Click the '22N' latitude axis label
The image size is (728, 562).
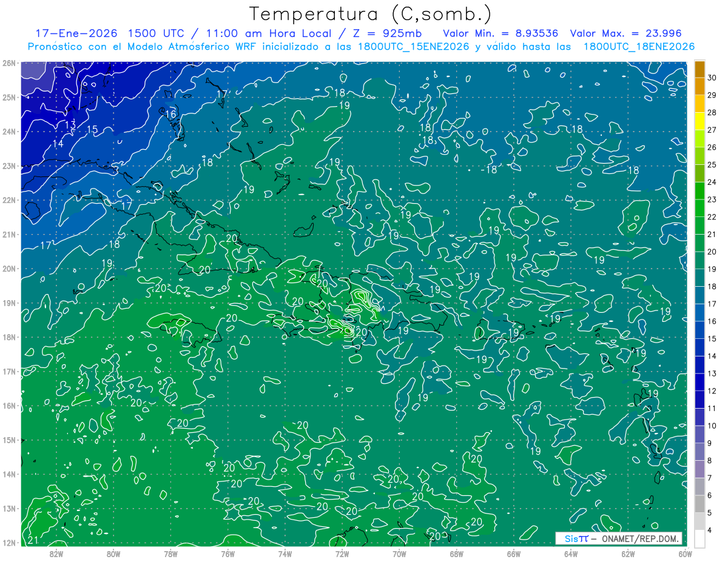point(9,200)
